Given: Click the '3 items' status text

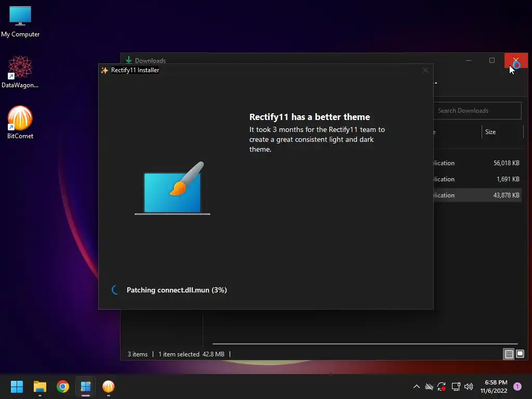Looking at the screenshot, I should [x=137, y=354].
